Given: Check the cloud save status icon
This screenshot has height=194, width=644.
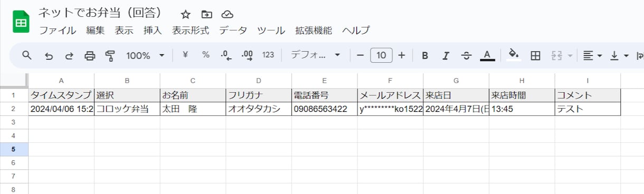Looking at the screenshot, I should (x=228, y=14).
